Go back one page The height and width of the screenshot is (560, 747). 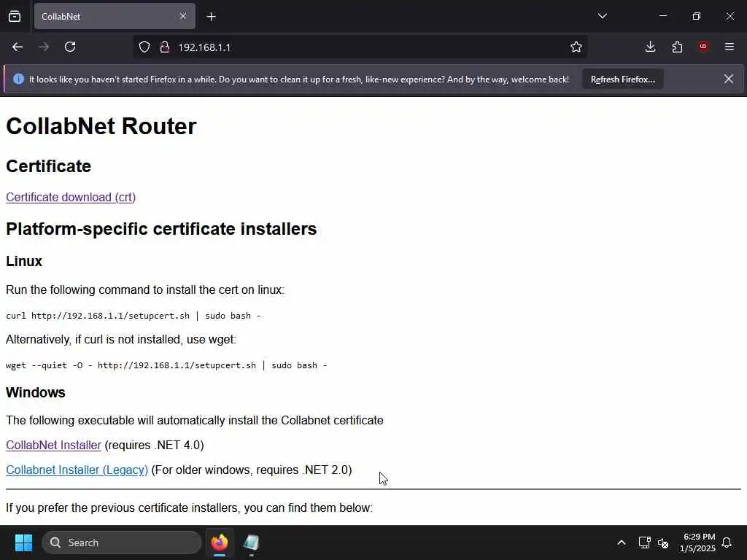coord(18,47)
